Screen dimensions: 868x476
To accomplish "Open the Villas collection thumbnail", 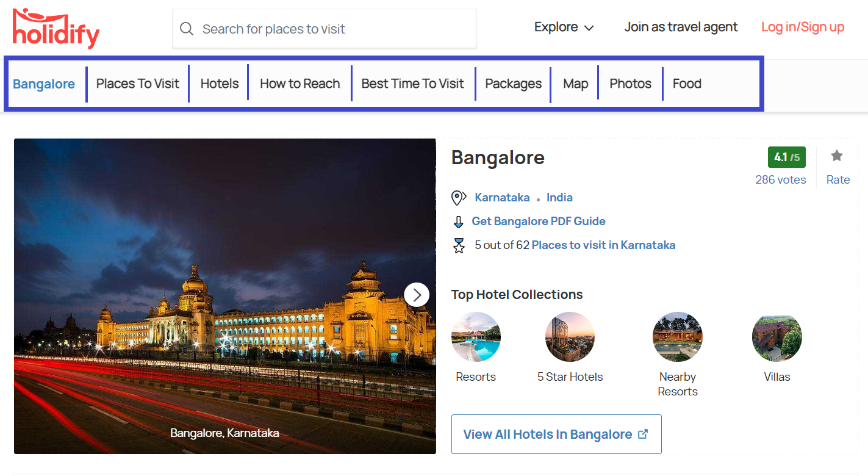I will pyautogui.click(x=777, y=337).
